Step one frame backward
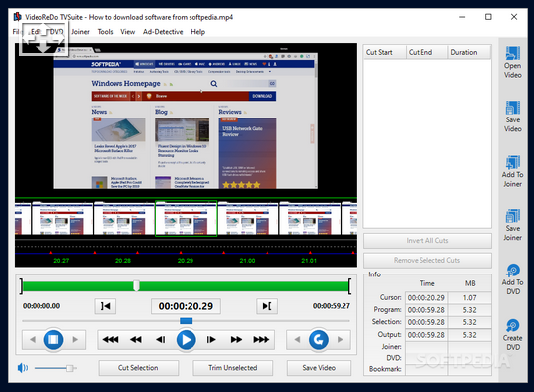This screenshot has width=534, height=392. pos(161,340)
